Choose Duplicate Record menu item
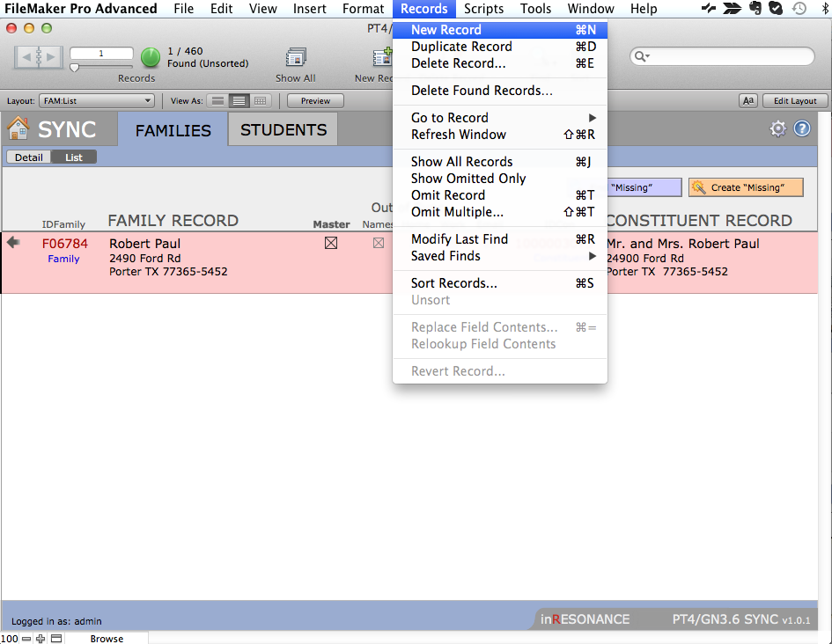This screenshot has height=644, width=832. coord(500,47)
